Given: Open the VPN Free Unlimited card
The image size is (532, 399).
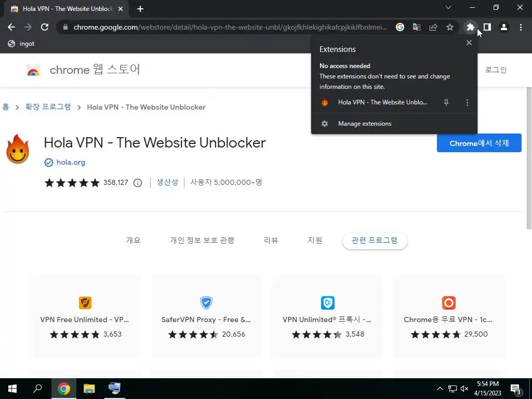Looking at the screenshot, I should point(85,315).
